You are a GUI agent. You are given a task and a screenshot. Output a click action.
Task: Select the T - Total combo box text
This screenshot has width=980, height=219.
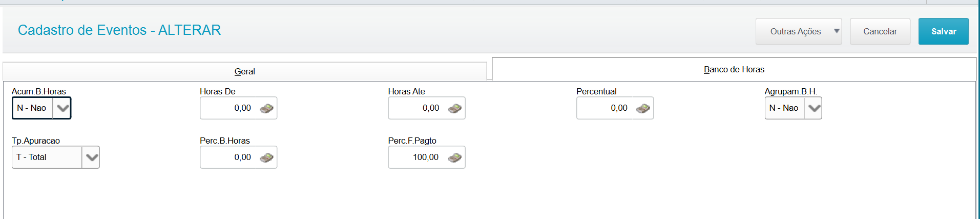coord(31,157)
